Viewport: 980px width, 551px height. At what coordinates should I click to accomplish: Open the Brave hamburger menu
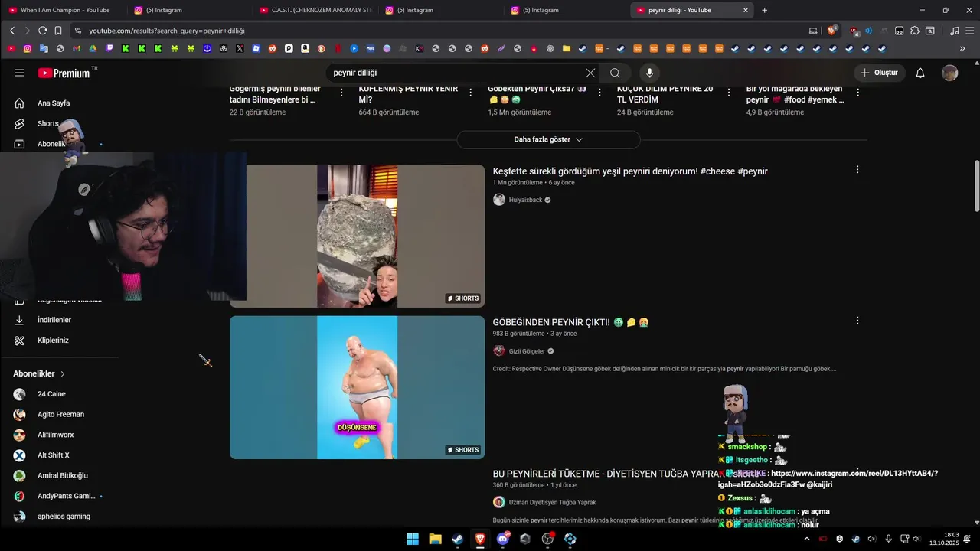[x=969, y=31]
